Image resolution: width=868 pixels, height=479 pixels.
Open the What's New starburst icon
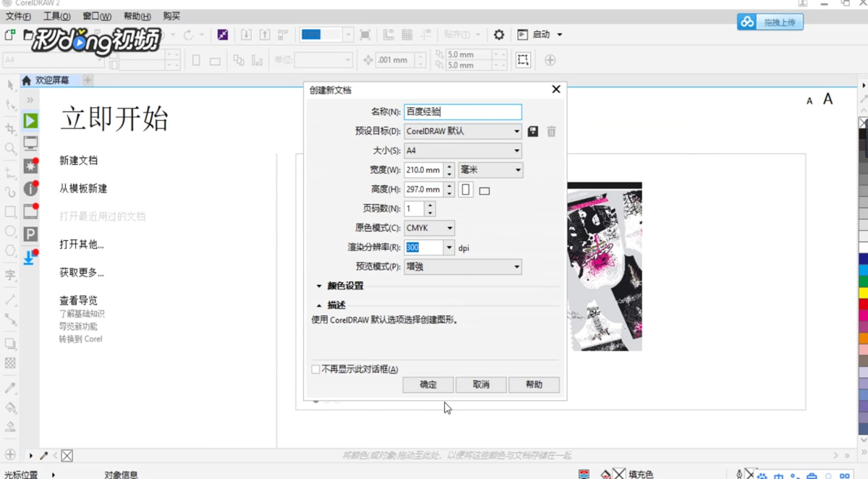[30, 166]
